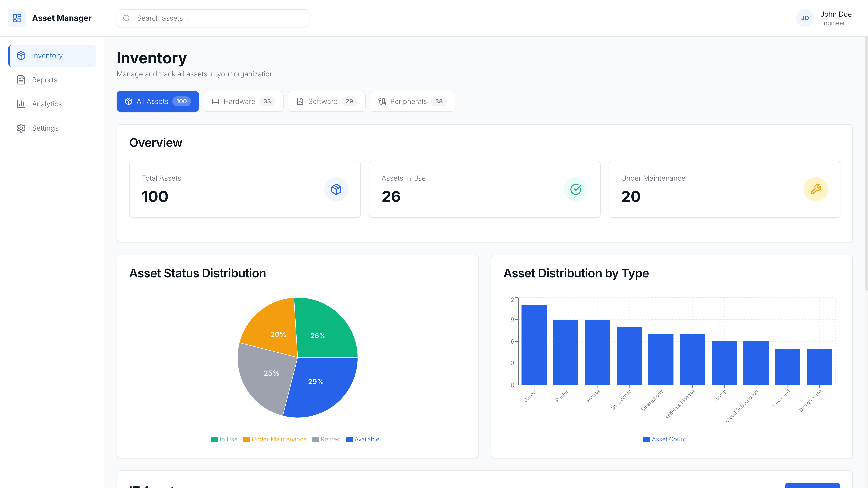Click the Under Maintenance wrench icon

[816, 189]
